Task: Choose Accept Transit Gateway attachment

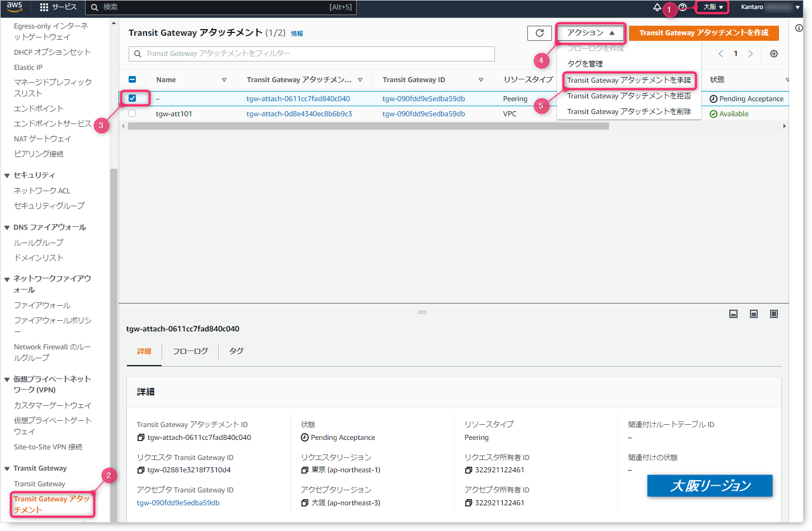Action: (x=629, y=80)
